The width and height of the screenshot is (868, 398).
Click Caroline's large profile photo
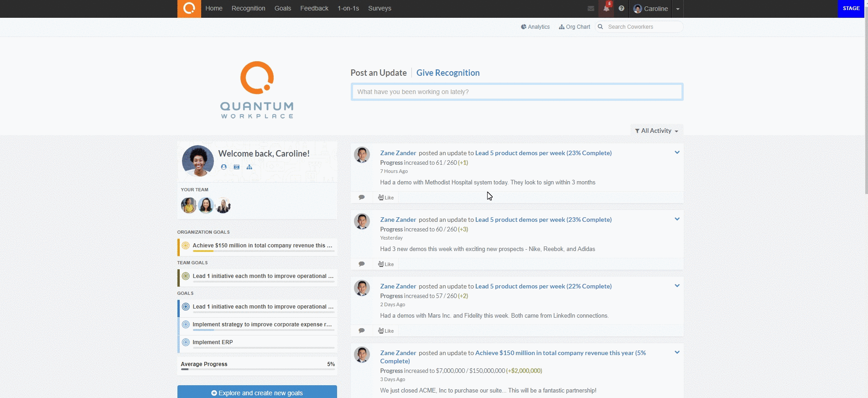click(198, 161)
